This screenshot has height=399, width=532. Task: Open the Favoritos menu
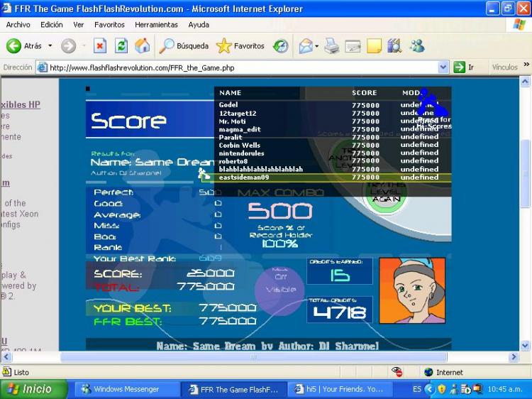click(109, 24)
